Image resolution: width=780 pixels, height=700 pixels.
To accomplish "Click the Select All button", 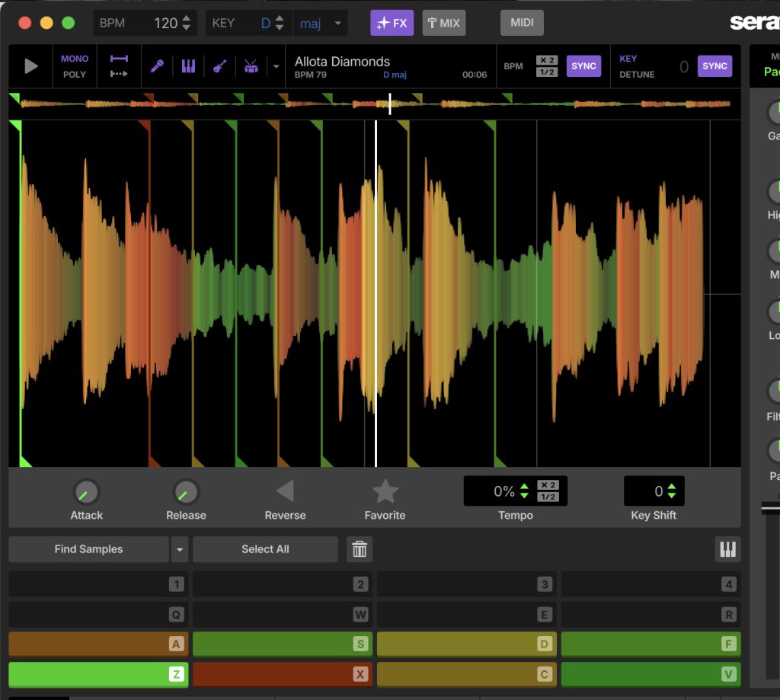I will click(x=264, y=549).
